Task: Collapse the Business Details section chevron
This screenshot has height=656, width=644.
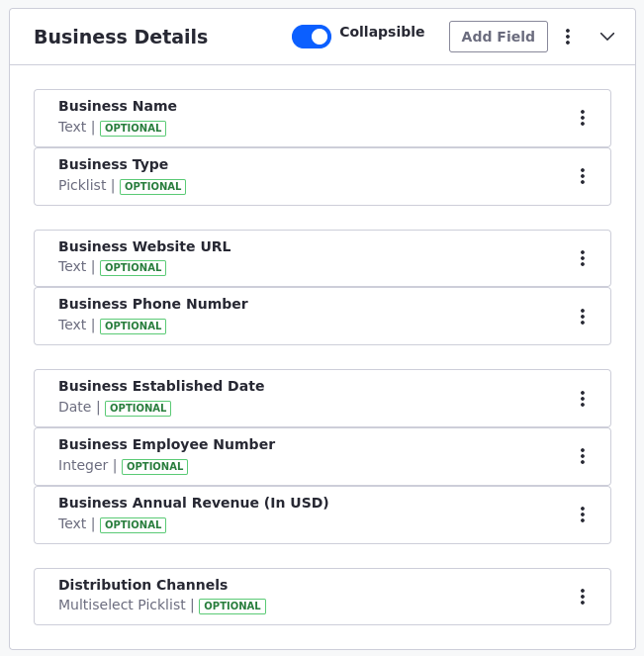Action: point(607,37)
